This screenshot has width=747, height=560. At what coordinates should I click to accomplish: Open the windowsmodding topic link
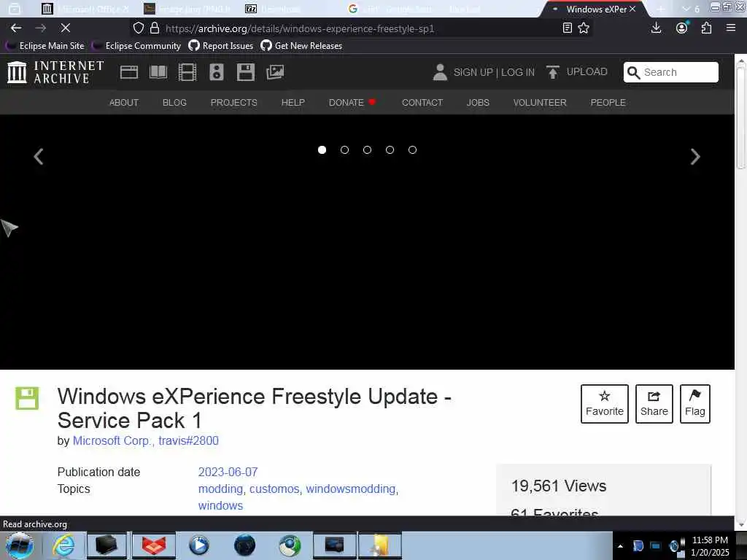coord(351,489)
